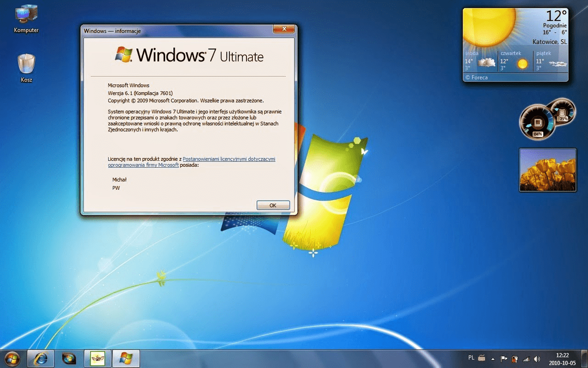This screenshot has height=368, width=588.
Task: Open the on-screen keyboard tray icon
Action: pyautogui.click(x=483, y=358)
